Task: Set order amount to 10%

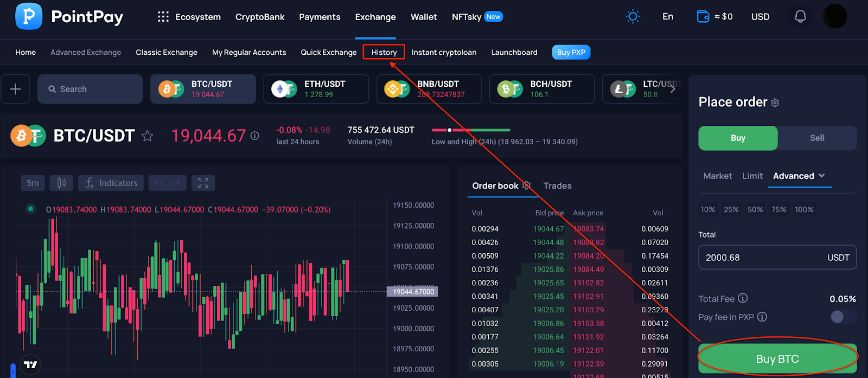Action: [x=708, y=209]
